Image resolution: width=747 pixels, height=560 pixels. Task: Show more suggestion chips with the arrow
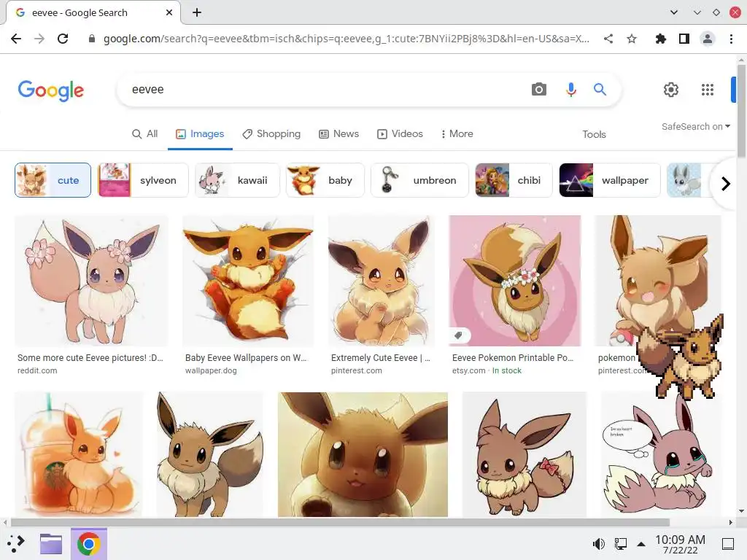coord(726,183)
